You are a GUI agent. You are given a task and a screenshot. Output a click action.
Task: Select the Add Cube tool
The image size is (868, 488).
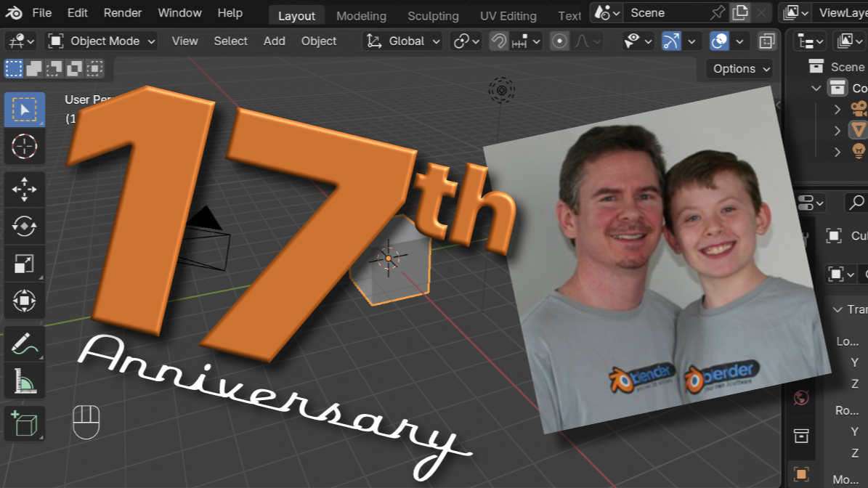(x=25, y=424)
